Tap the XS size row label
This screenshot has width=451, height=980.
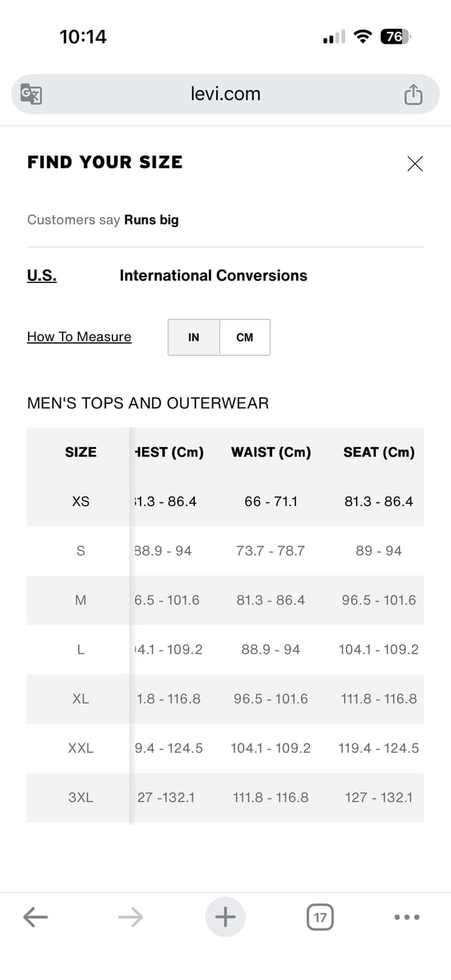pos(80,502)
